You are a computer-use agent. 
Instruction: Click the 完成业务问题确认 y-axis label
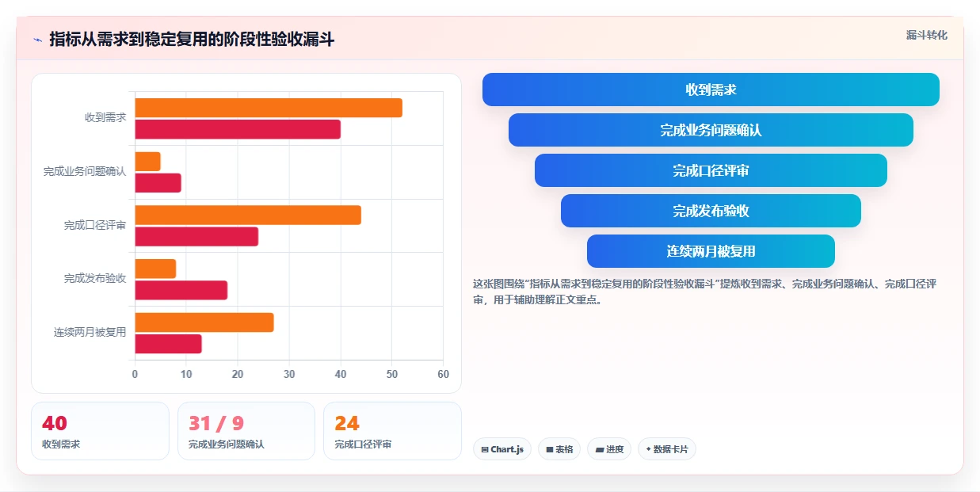pyautogui.click(x=85, y=171)
